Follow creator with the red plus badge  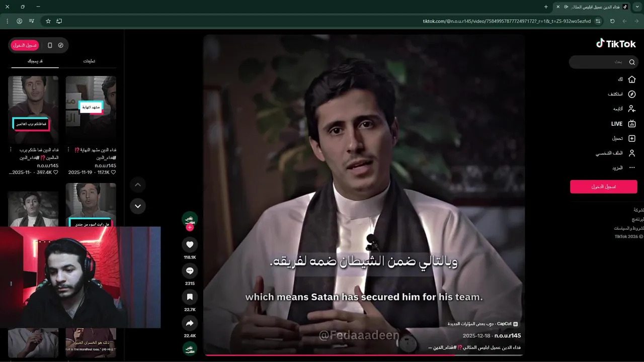(x=190, y=228)
